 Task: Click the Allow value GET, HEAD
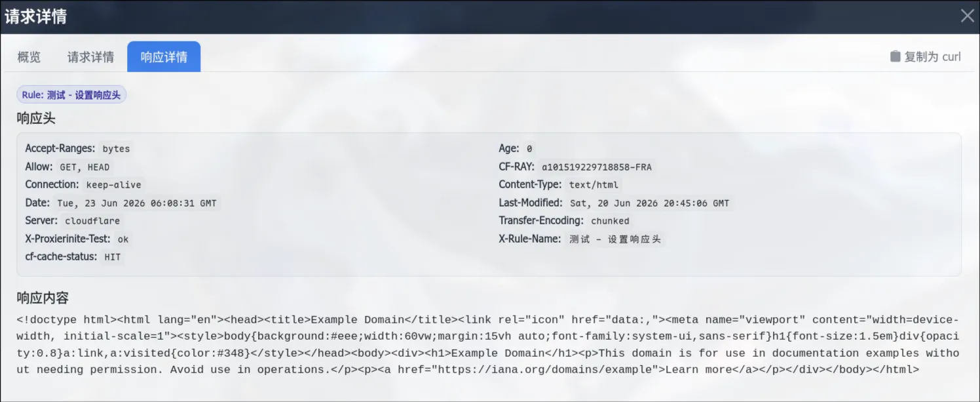coord(85,167)
